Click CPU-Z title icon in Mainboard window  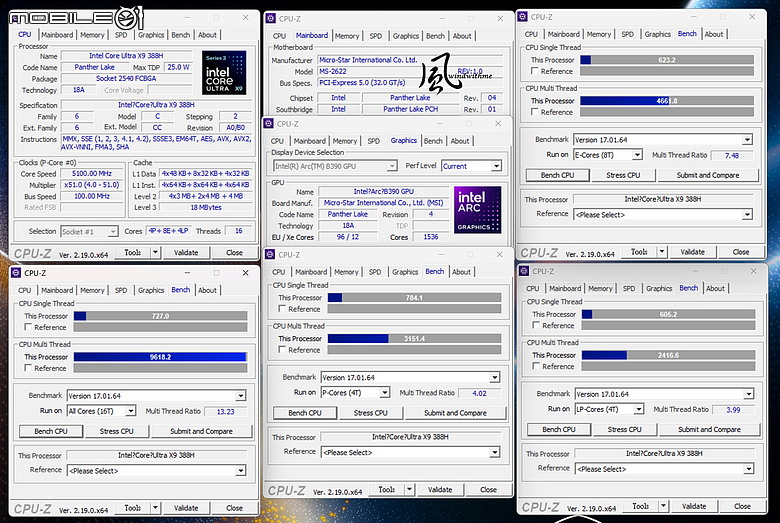(271, 18)
